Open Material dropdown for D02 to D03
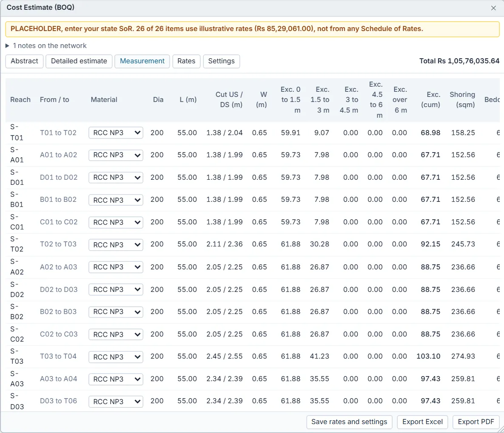The width and height of the screenshot is (504, 433). click(x=116, y=289)
